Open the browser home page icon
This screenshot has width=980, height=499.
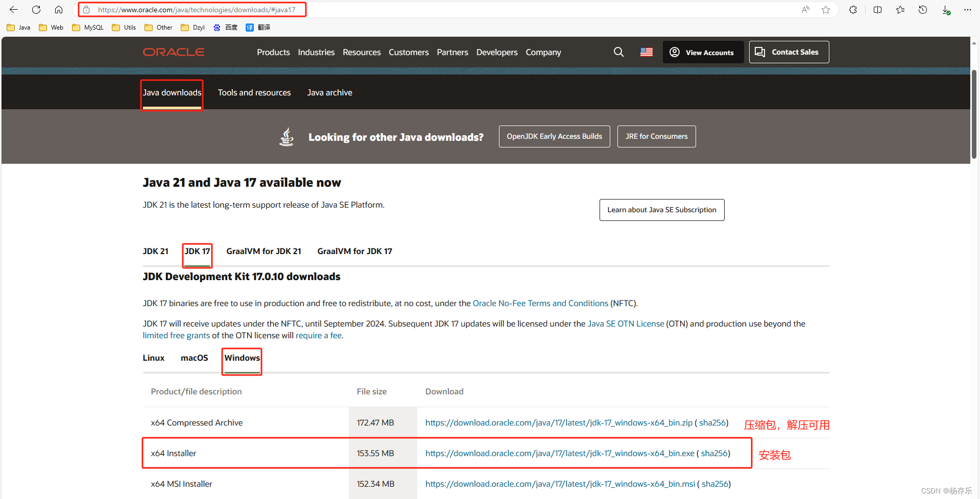[59, 10]
